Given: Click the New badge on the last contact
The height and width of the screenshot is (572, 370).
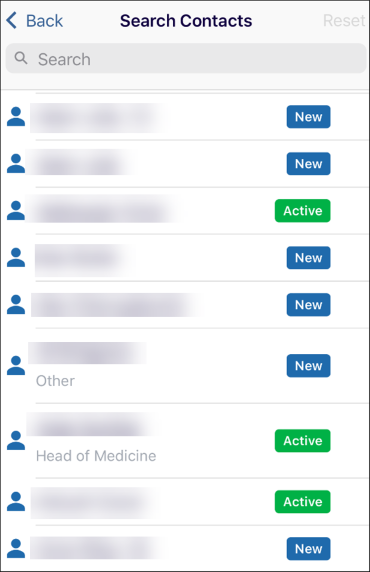Looking at the screenshot, I should [x=308, y=549].
